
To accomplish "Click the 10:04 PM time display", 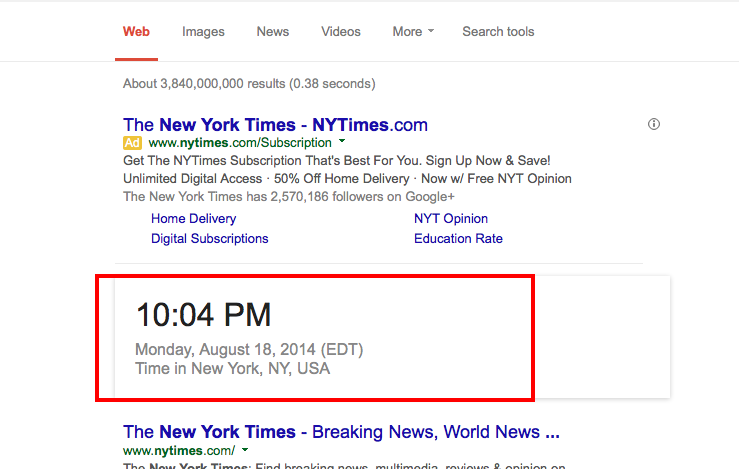I will 204,314.
